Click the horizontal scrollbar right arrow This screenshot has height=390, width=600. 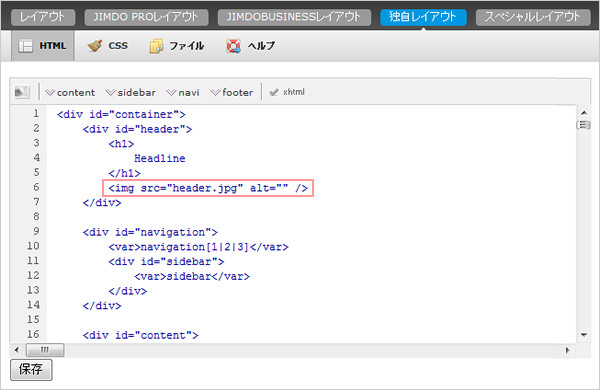point(567,350)
